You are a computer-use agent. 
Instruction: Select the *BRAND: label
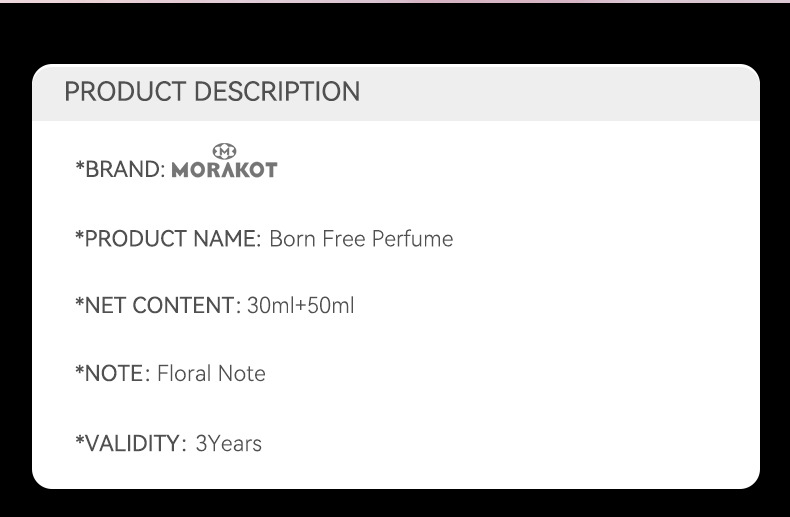120,170
